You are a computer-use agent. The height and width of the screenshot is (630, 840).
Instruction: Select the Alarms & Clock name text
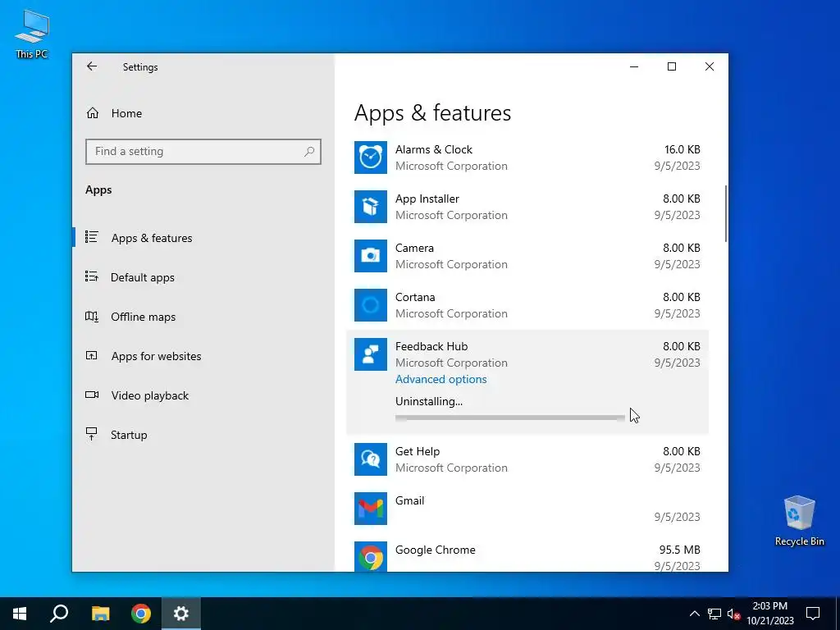click(x=434, y=149)
